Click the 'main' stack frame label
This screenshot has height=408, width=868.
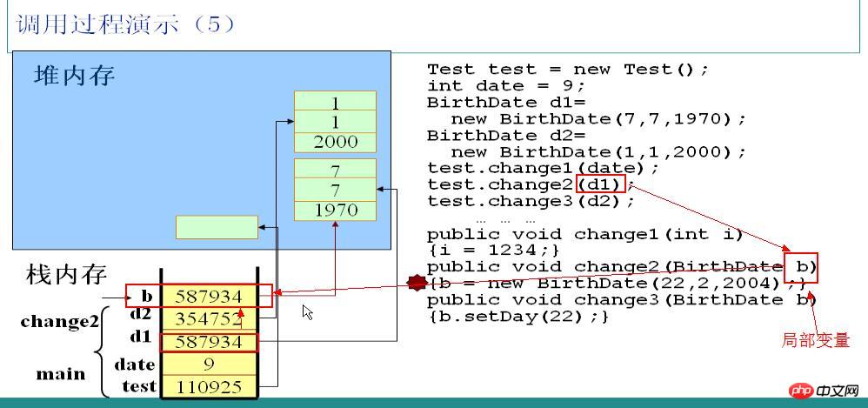(61, 374)
